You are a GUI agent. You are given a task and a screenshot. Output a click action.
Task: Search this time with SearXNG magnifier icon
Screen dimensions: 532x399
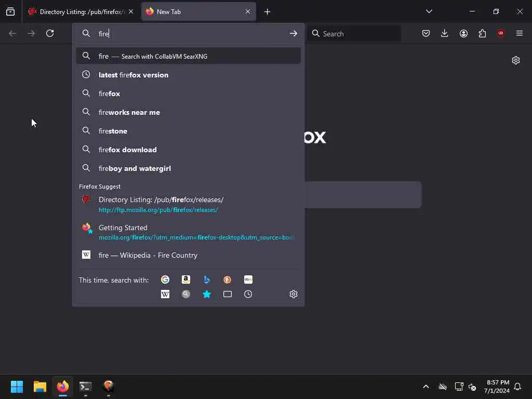tap(186, 294)
